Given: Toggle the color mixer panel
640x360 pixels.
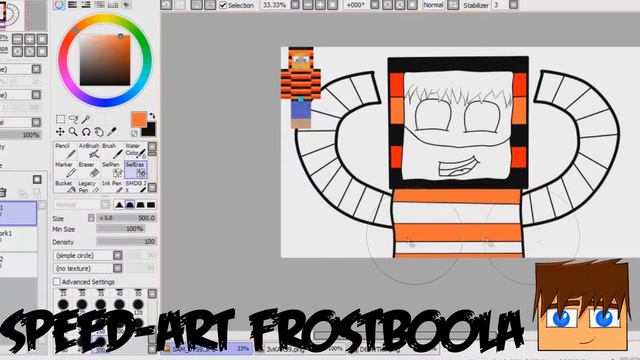Looking at the screenshot, I should 100,5.
